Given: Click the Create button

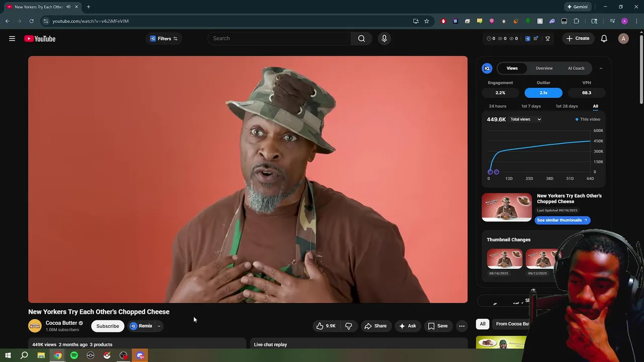Looking at the screenshot, I should pyautogui.click(x=578, y=38).
